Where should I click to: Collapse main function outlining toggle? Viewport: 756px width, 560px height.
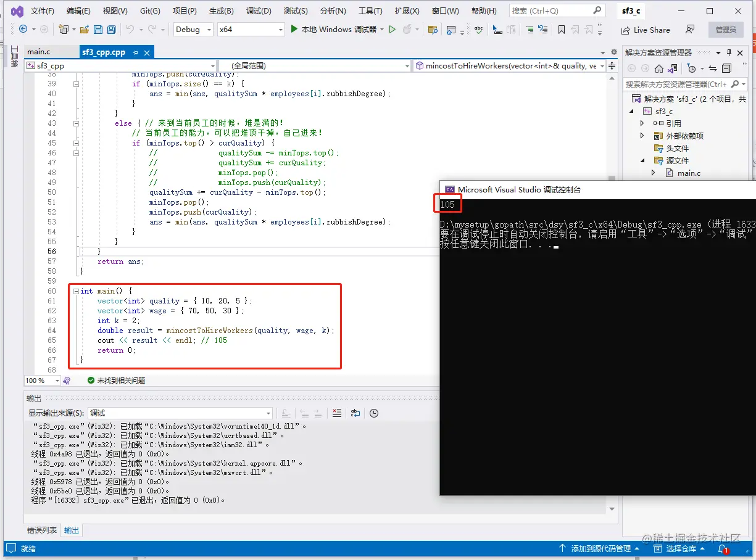pos(76,291)
